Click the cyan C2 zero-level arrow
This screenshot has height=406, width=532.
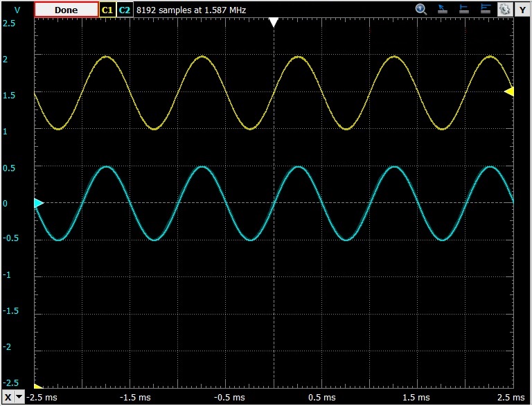click(x=39, y=203)
